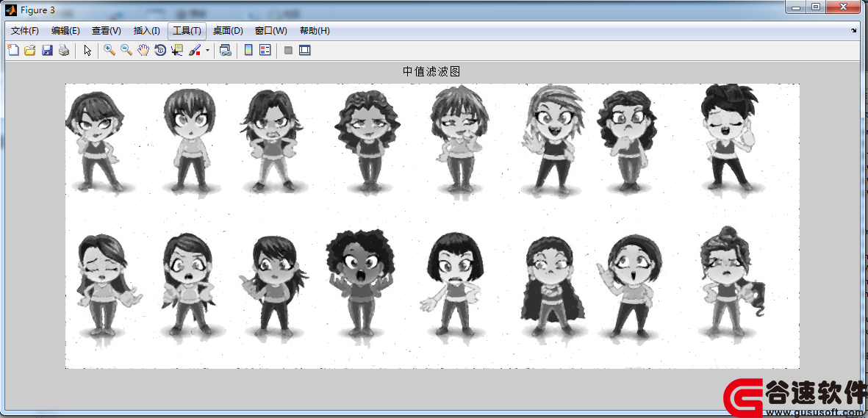Click the MATLAB icon in the title bar
The width and height of the screenshot is (868, 418).
point(11,10)
